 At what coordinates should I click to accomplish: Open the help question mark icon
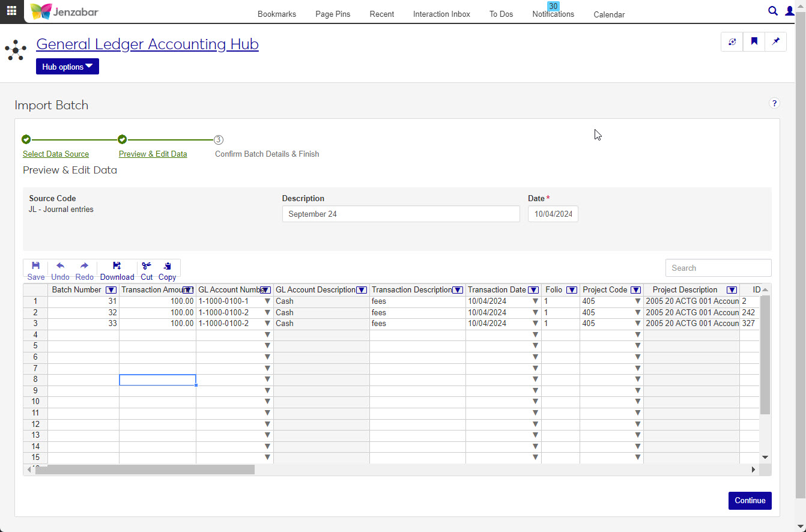point(774,103)
